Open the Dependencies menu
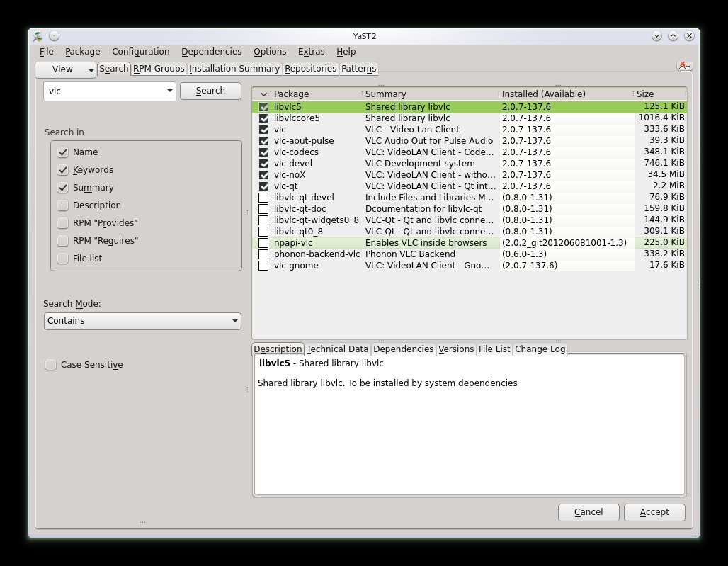Screen dimensions: 728x566 [x=211, y=52]
